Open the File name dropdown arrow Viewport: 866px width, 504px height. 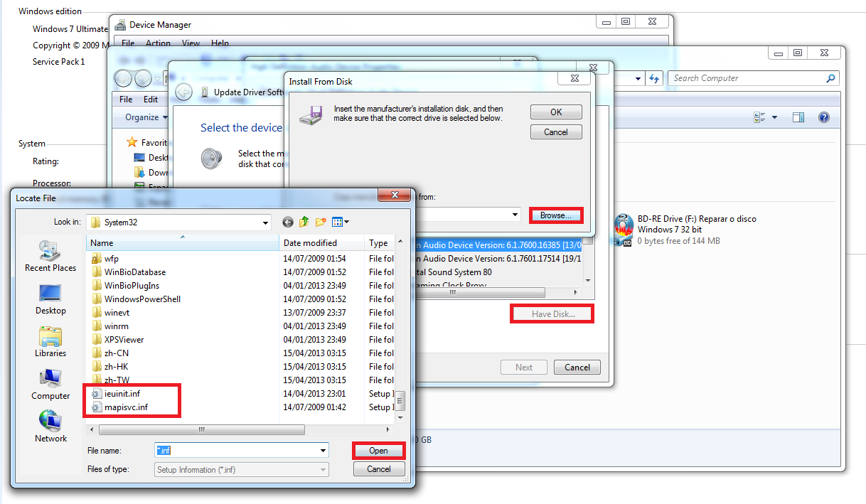[323, 450]
